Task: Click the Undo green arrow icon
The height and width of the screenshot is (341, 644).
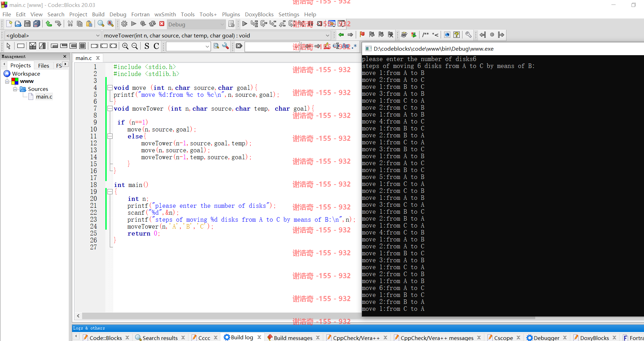Action: (x=49, y=24)
